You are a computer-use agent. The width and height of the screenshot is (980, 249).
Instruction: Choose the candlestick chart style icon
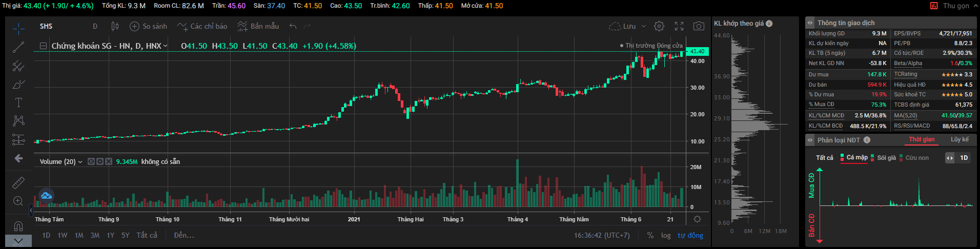click(x=115, y=26)
